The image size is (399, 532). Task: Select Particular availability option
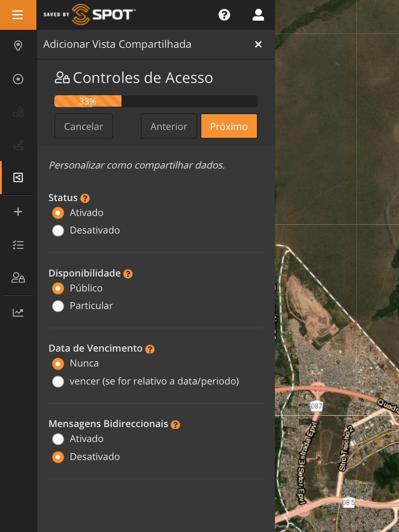click(x=58, y=306)
